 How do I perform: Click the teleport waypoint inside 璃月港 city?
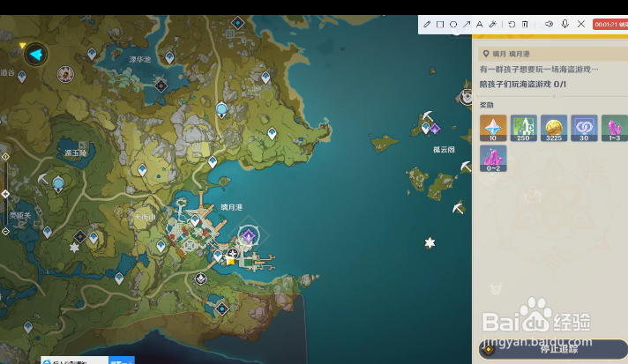pos(195,221)
